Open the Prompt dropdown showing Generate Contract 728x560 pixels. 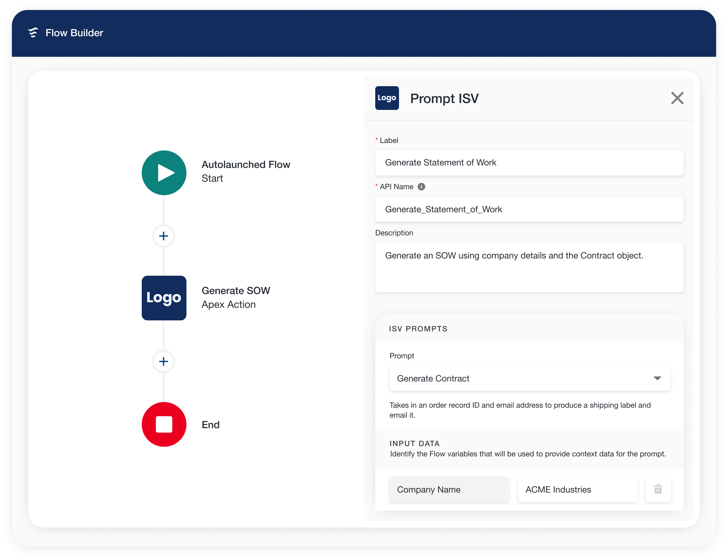coord(530,378)
